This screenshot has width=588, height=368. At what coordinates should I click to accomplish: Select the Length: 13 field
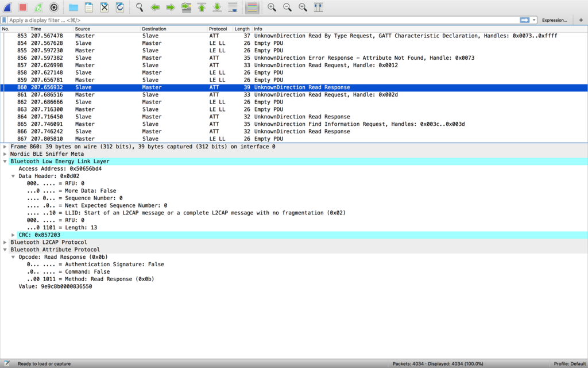[x=62, y=228]
